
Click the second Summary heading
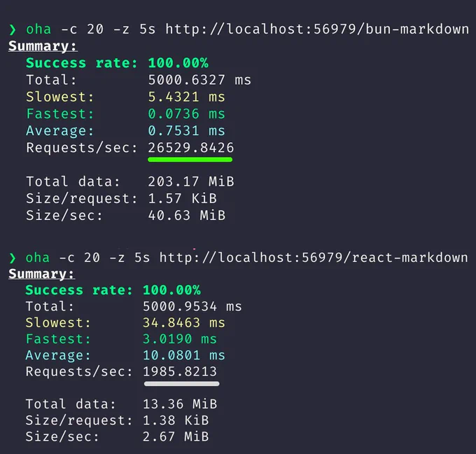(41, 274)
